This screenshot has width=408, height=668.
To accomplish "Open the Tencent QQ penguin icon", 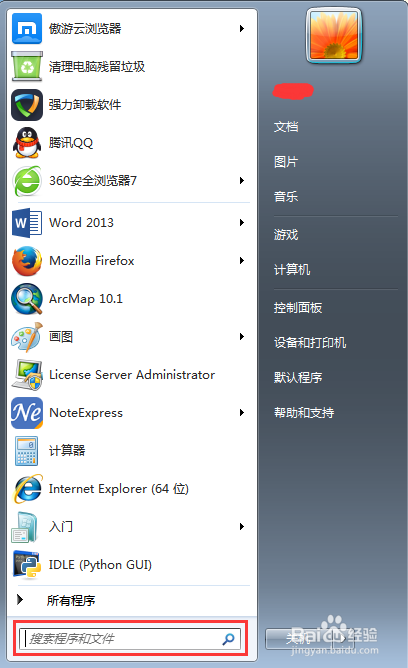I will 27,143.
